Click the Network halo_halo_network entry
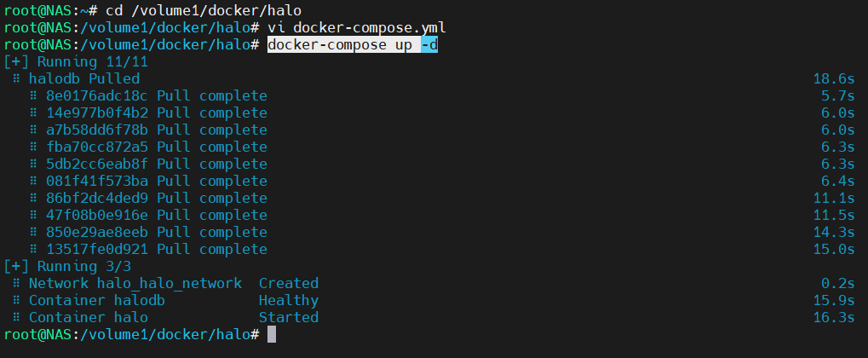 (x=135, y=283)
